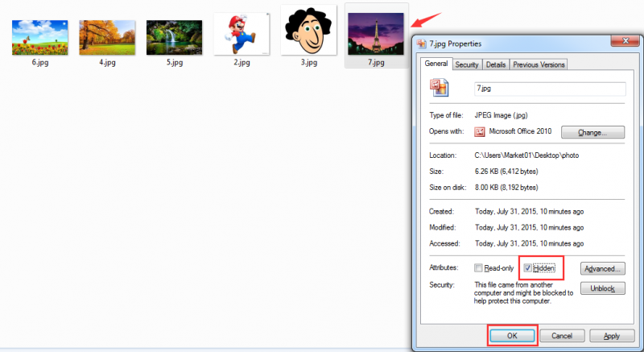The width and height of the screenshot is (644, 352).
Task: Click the Microsoft Office 2010 program icon
Action: tap(479, 132)
